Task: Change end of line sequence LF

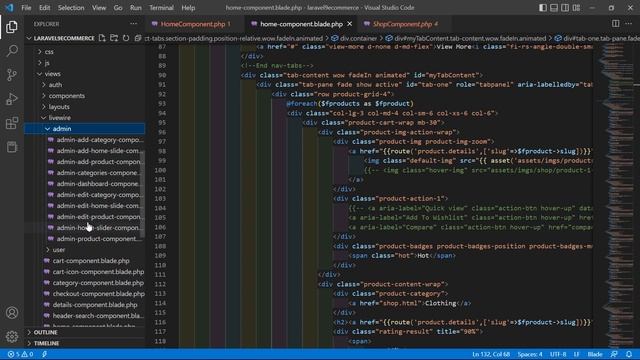Action: coord(576,354)
